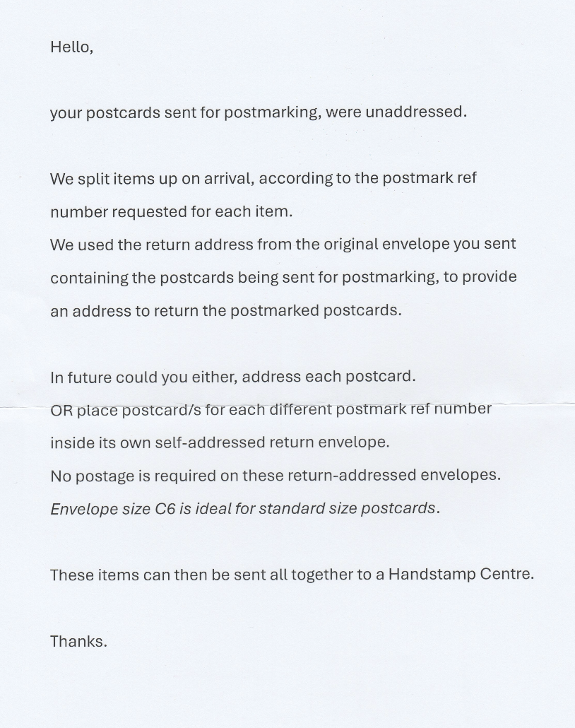Click the line starting "an address to return"

[x=225, y=310]
